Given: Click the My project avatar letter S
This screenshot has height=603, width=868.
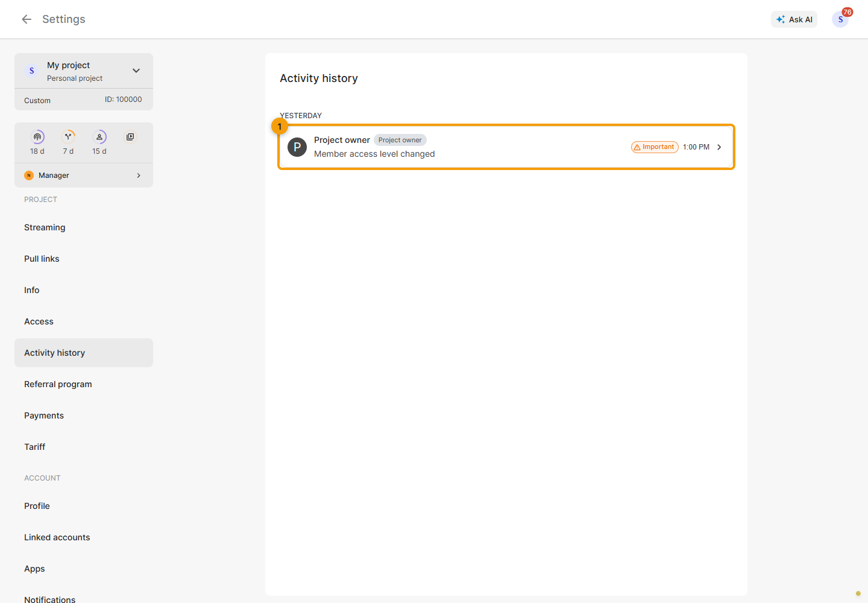Looking at the screenshot, I should (32, 71).
